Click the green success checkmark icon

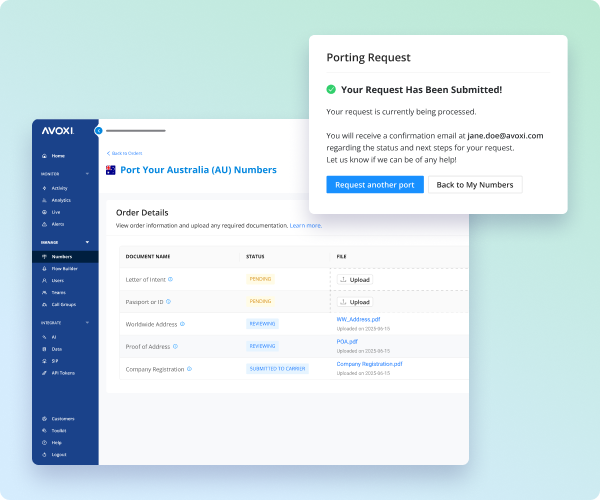pyautogui.click(x=331, y=90)
